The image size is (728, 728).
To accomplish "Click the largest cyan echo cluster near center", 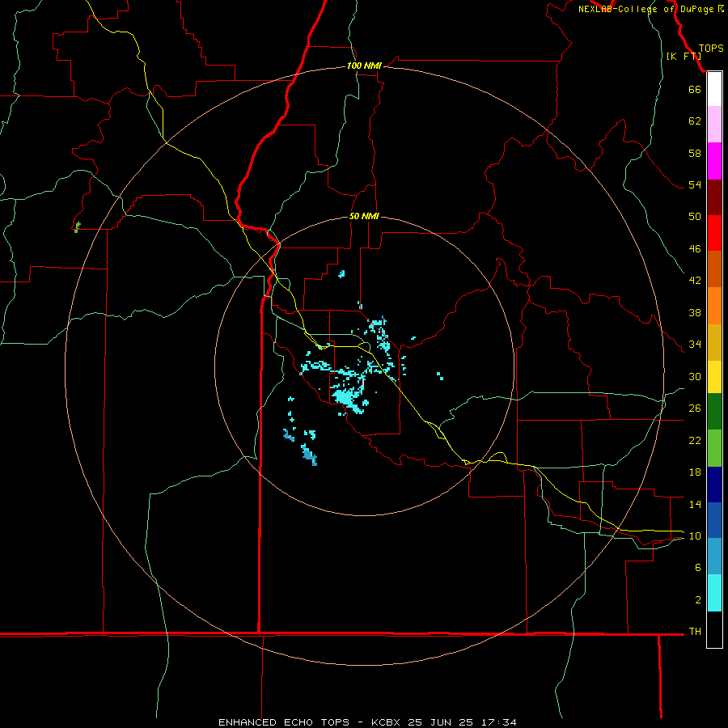I will [347, 398].
